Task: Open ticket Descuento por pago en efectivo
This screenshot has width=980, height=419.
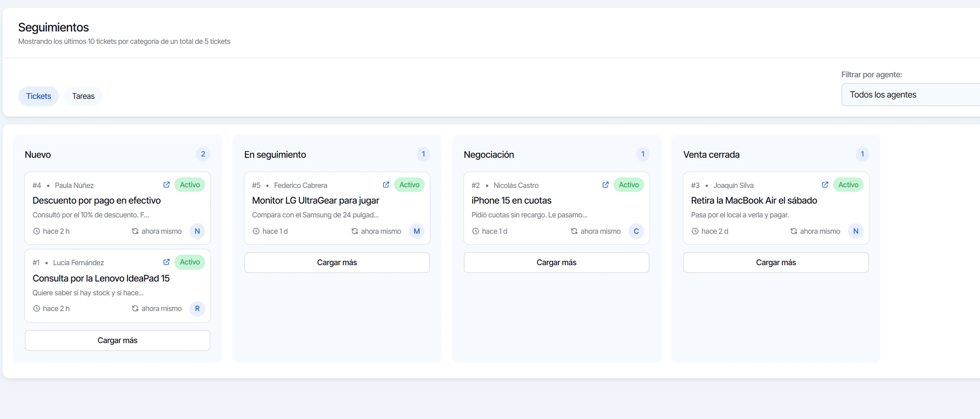Action: point(96,201)
